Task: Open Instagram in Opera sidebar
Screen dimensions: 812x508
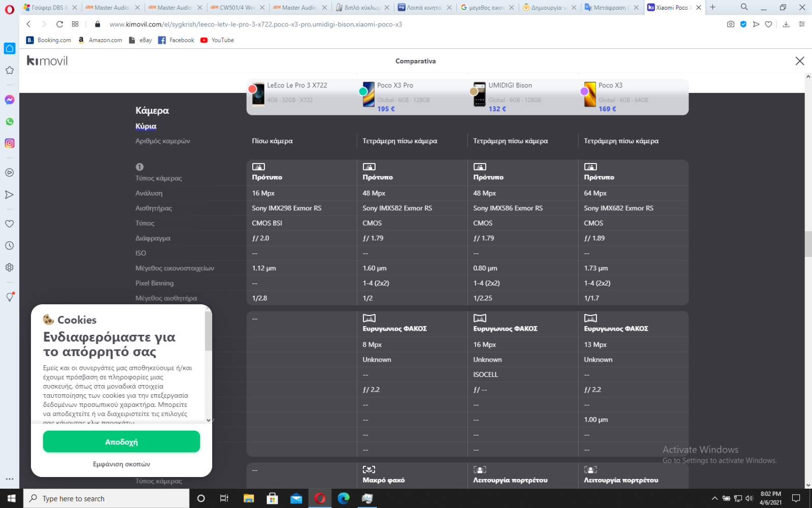Action: point(9,143)
